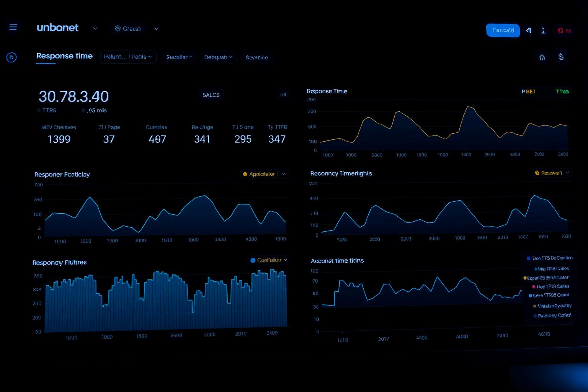The width and height of the screenshot is (588, 392).
Task: Click the unbanet logo
Action: click(x=57, y=28)
